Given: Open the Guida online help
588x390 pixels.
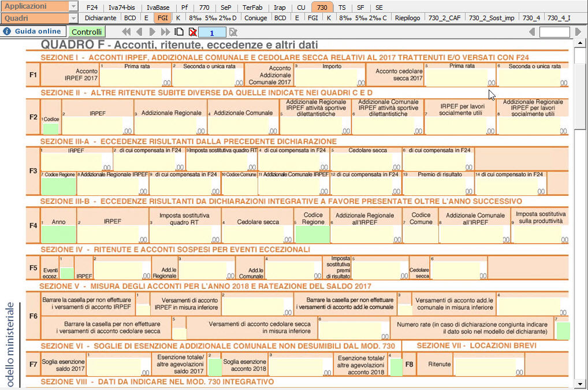Looking at the screenshot, I should tap(32, 32).
